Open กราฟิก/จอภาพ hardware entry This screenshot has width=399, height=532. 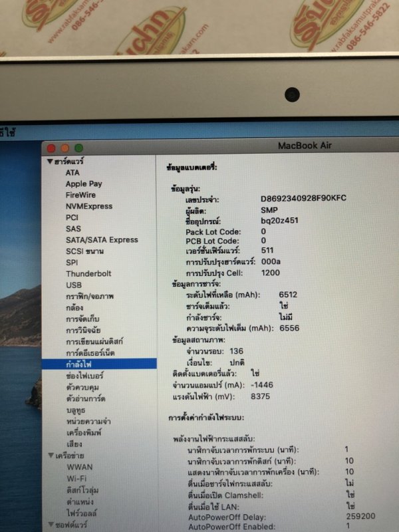pyautogui.click(x=90, y=297)
